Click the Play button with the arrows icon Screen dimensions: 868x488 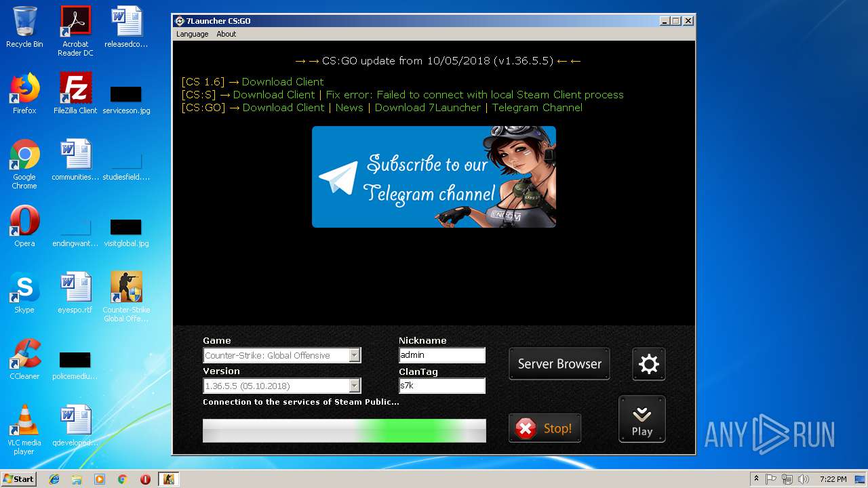(x=642, y=419)
